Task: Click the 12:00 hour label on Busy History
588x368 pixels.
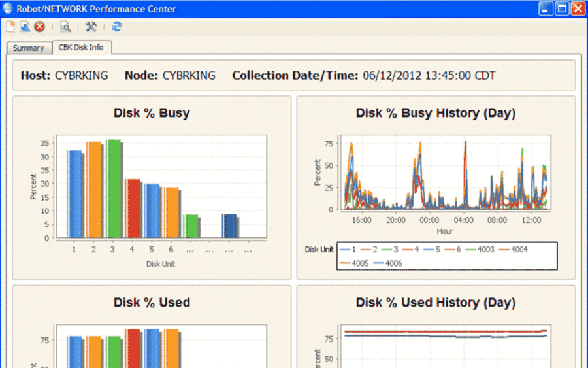Action: click(531, 220)
